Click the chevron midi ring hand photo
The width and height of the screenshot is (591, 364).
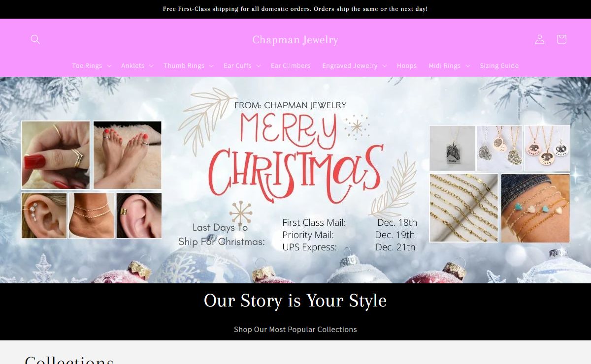pyautogui.click(x=56, y=155)
